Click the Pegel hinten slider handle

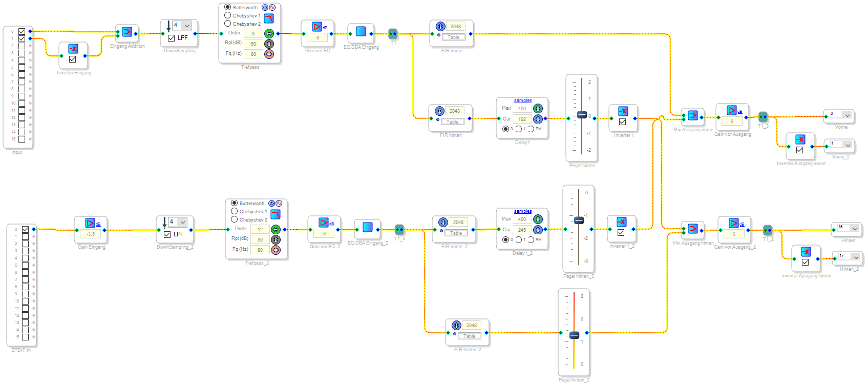point(582,115)
